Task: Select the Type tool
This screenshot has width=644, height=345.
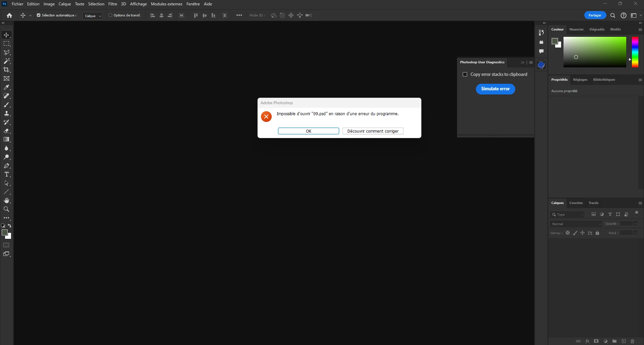Action: pos(6,175)
